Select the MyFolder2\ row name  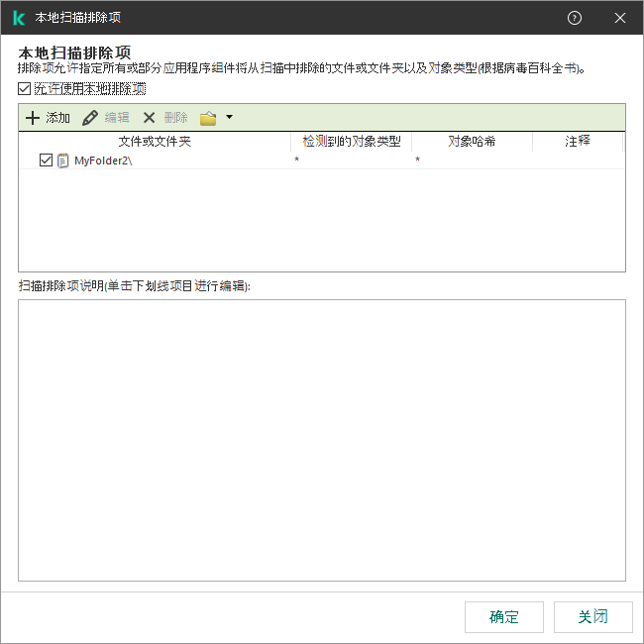click(x=103, y=161)
